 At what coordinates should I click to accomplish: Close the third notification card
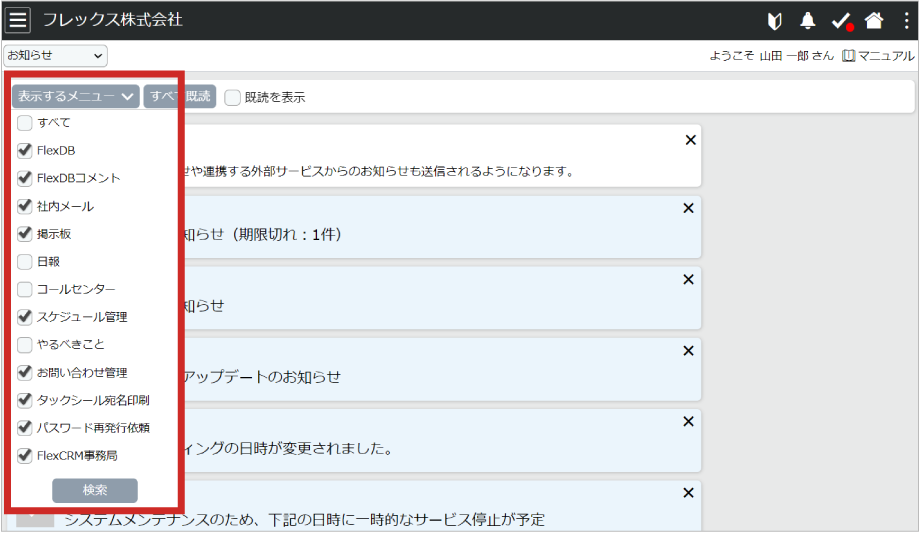tap(688, 280)
